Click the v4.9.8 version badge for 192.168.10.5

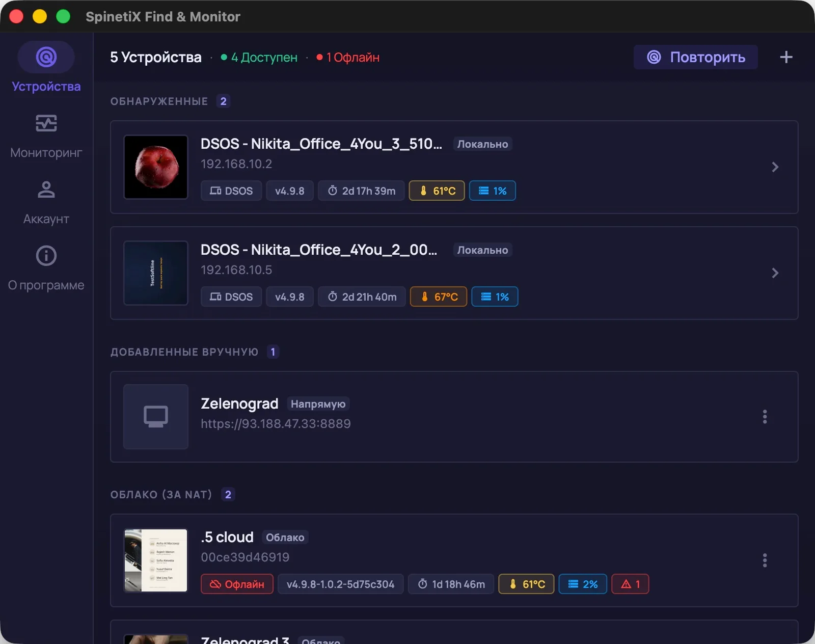click(290, 297)
